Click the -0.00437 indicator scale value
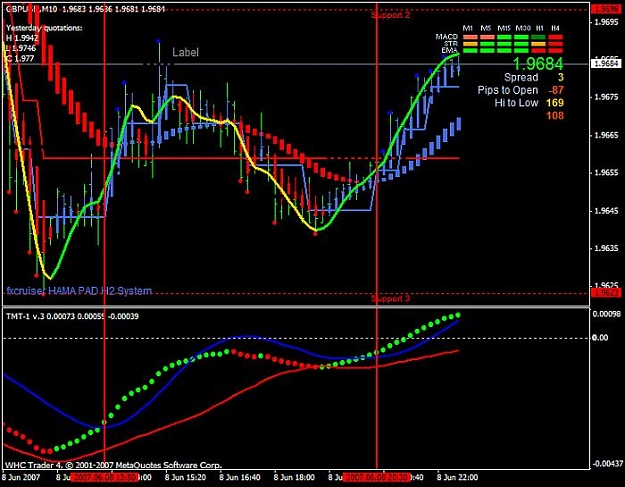625x487 pixels. [x=607, y=464]
